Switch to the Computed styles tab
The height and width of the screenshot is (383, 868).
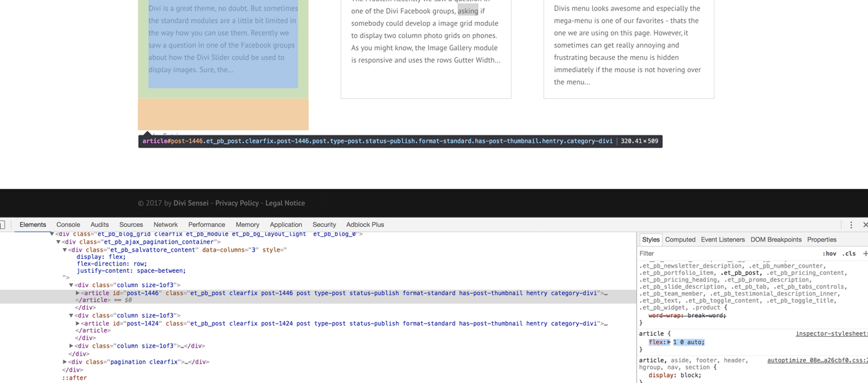[x=680, y=240]
